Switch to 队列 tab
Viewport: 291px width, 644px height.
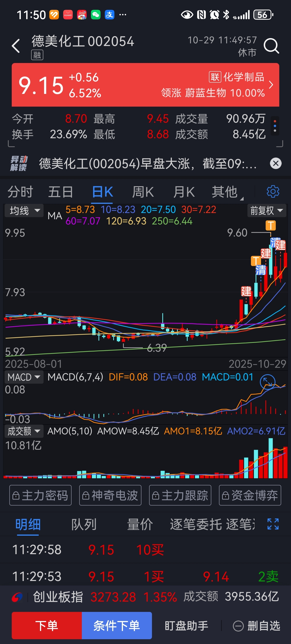coord(84,524)
